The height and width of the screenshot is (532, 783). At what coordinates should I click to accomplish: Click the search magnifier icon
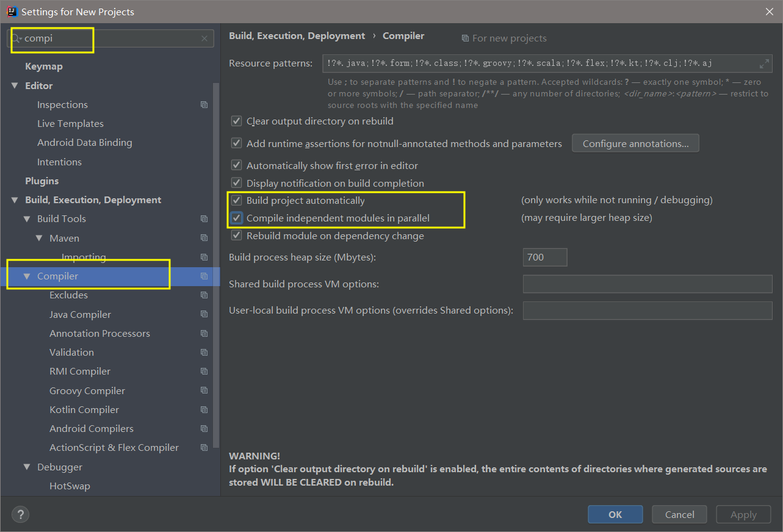coord(17,38)
